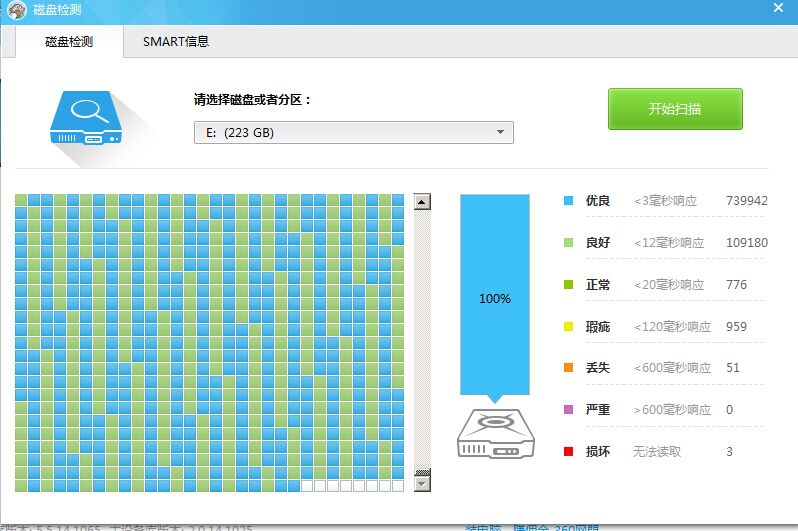Click the 51 count for 丢失
The image size is (798, 531).
pyautogui.click(x=733, y=368)
